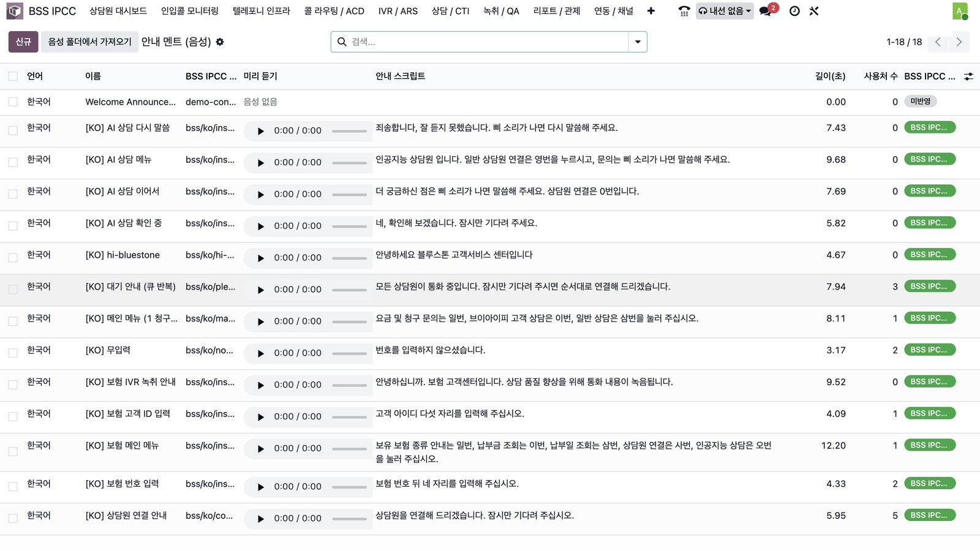This screenshot has width=980, height=551.
Task: Open the 상담원 대시보드 menu
Action: point(118,11)
